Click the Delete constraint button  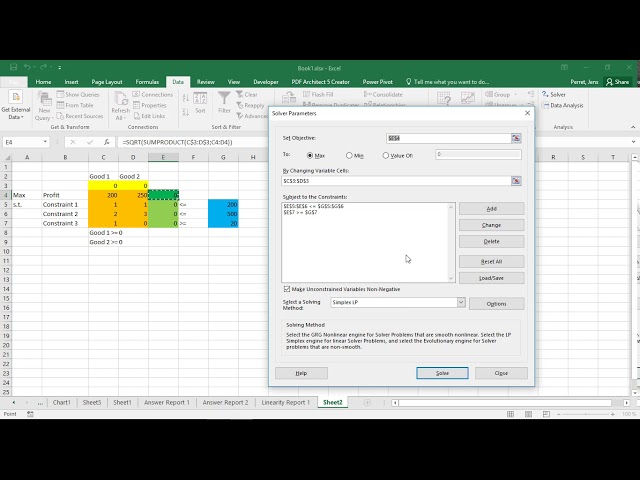[x=491, y=241]
